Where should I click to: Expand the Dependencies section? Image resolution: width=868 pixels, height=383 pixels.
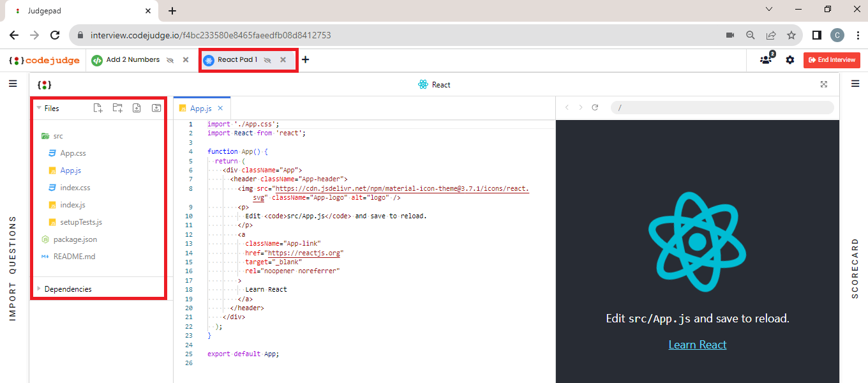click(39, 289)
